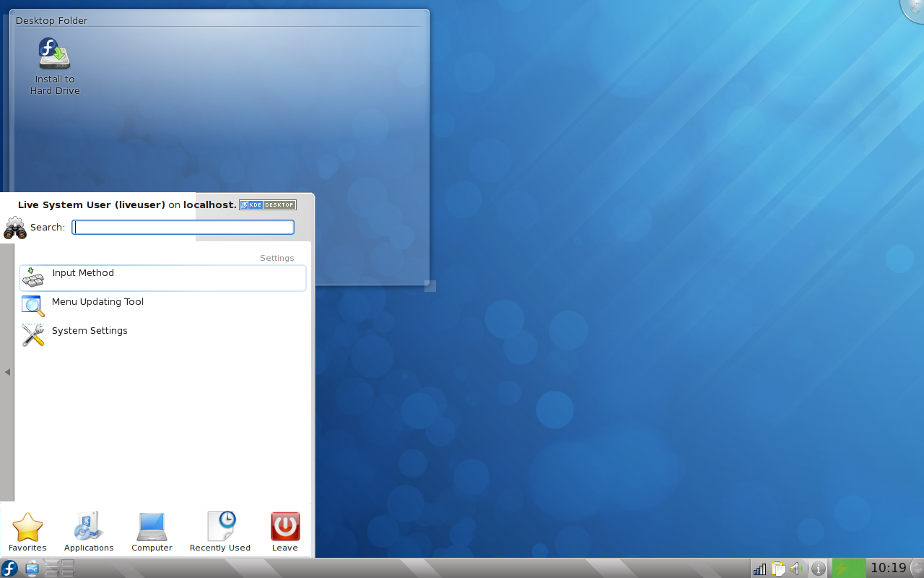
Task: Launch Menu Updating Tool
Action: (x=162, y=306)
